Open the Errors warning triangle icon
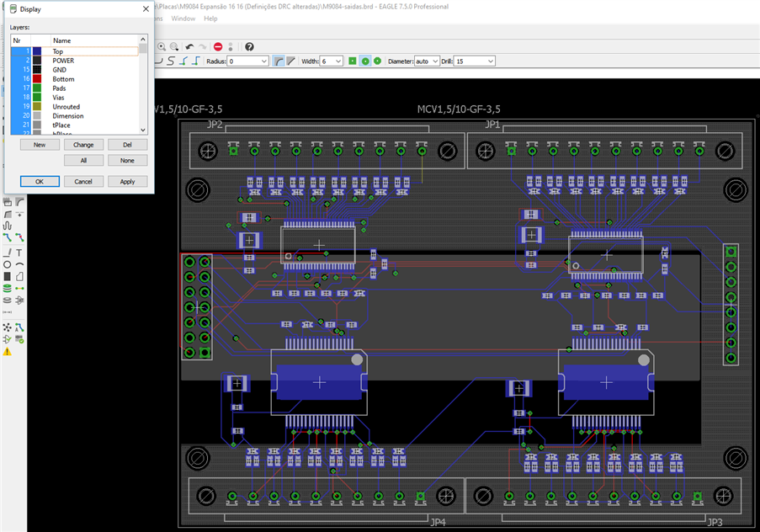Screen dimensions: 760x532 coord(8,352)
